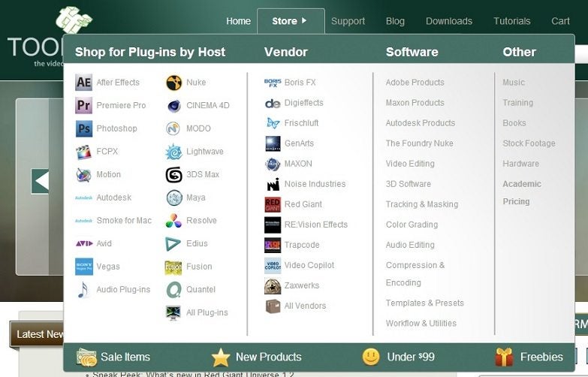Viewport: 588px width, 377px height.
Task: Click the Sony Vegas icon
Action: click(83, 267)
